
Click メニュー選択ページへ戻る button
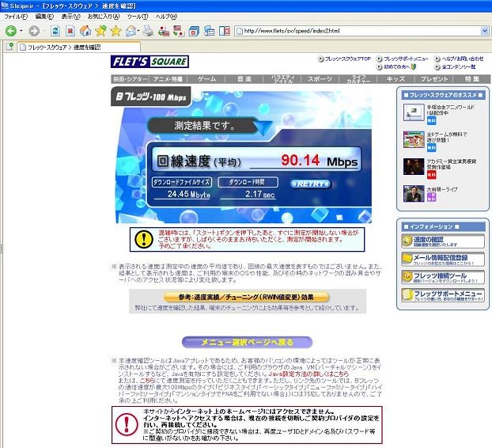point(248,342)
